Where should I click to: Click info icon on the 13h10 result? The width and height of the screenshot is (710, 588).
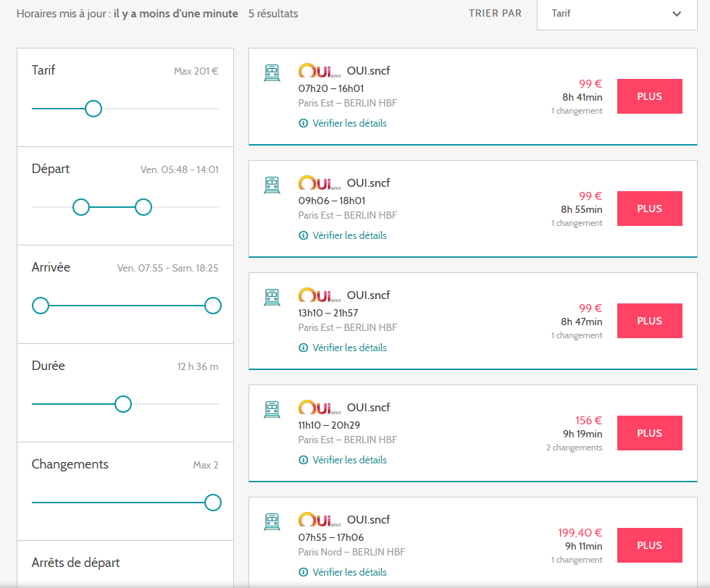pyautogui.click(x=304, y=348)
